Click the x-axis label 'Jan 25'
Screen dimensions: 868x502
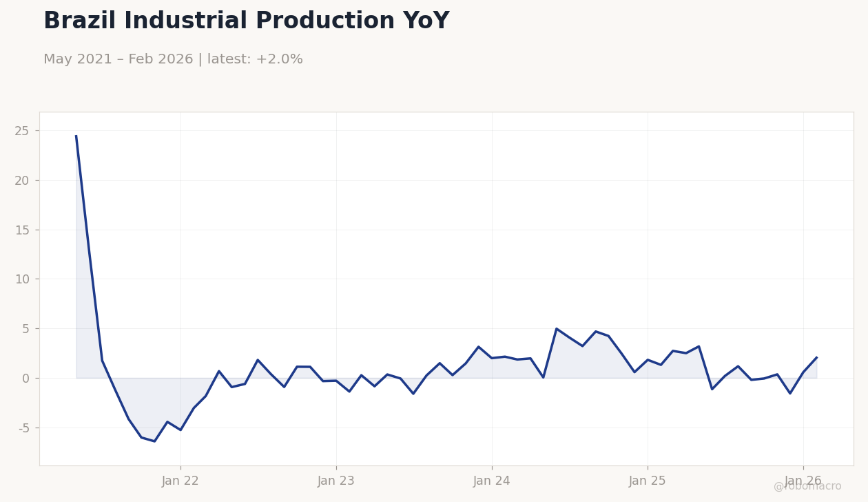pyautogui.click(x=648, y=481)
